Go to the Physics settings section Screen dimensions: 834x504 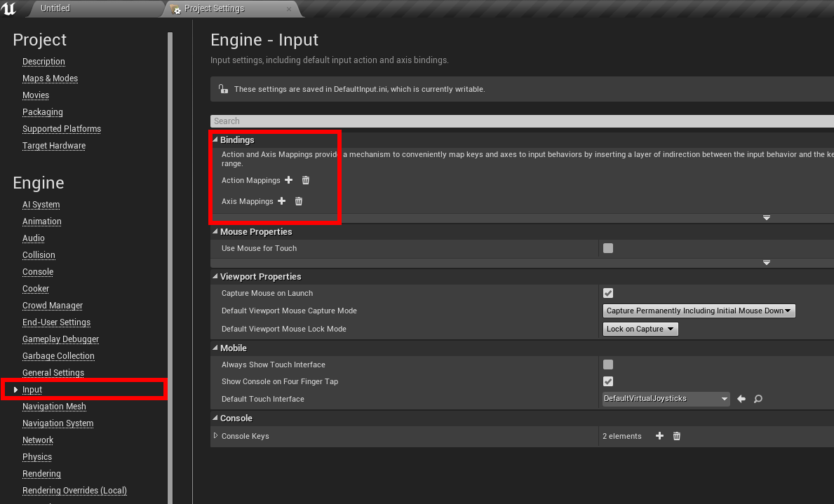37,457
